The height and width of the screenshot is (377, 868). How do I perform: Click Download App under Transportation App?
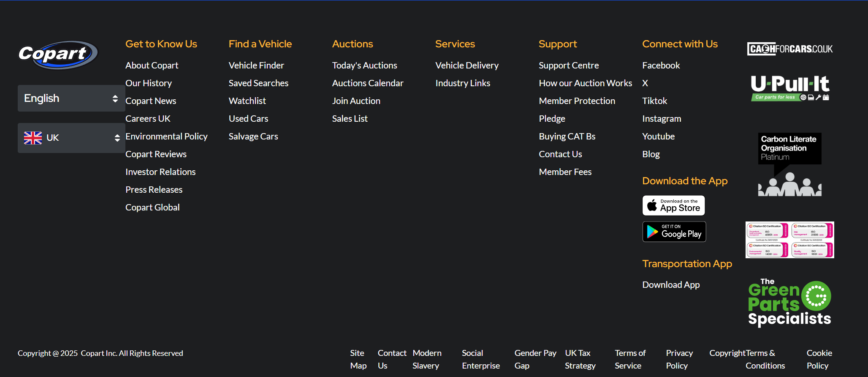[671, 285]
